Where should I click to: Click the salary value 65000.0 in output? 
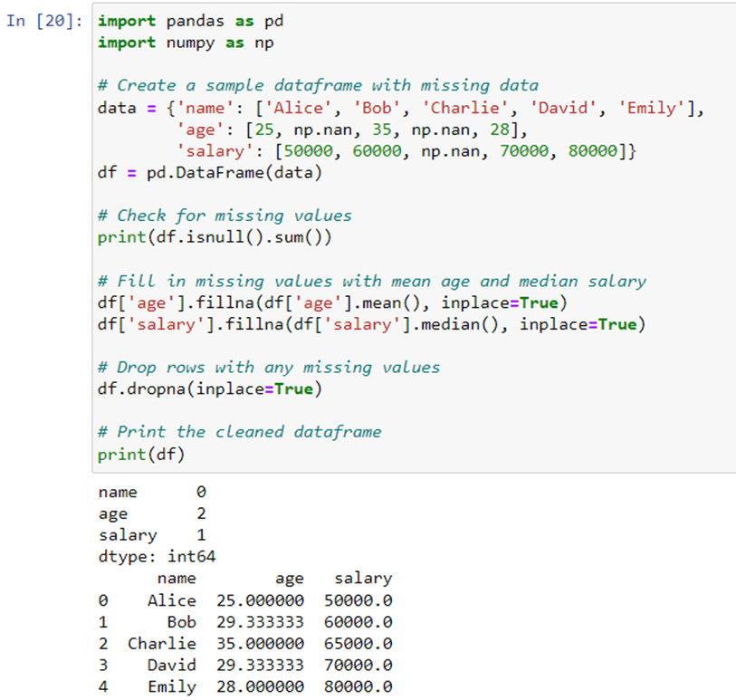pyautogui.click(x=358, y=644)
